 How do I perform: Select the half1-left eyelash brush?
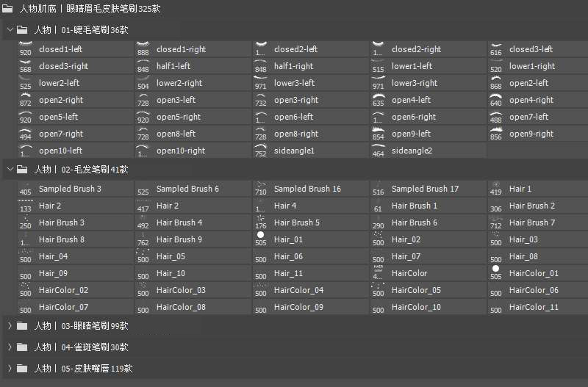[173, 66]
